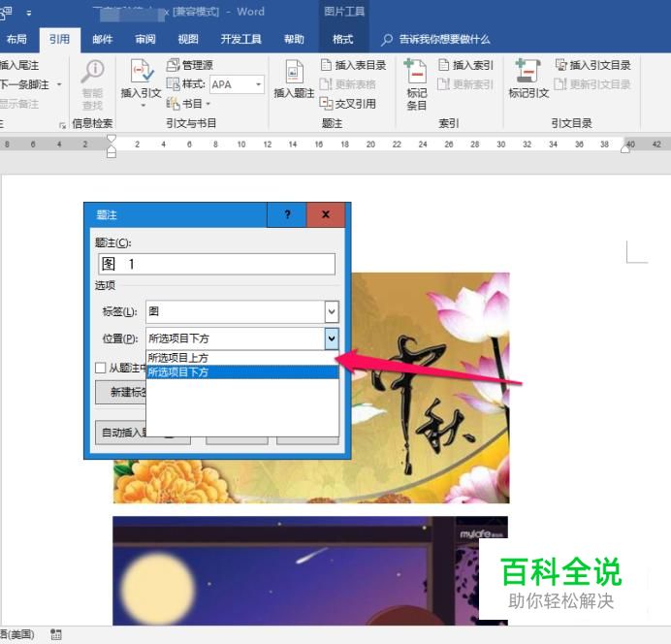
Task: Toggle the Exclude label from caption checkbox
Action: 101,368
